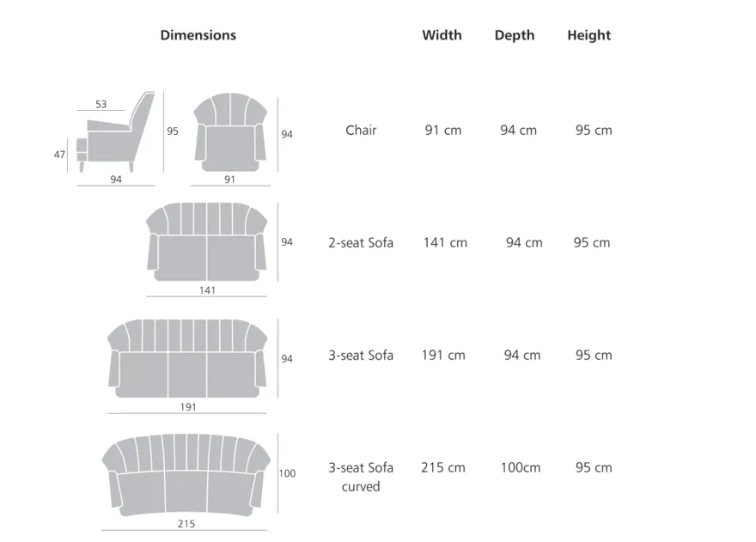Click the Depth column header
This screenshot has width=756, height=542.
point(515,35)
